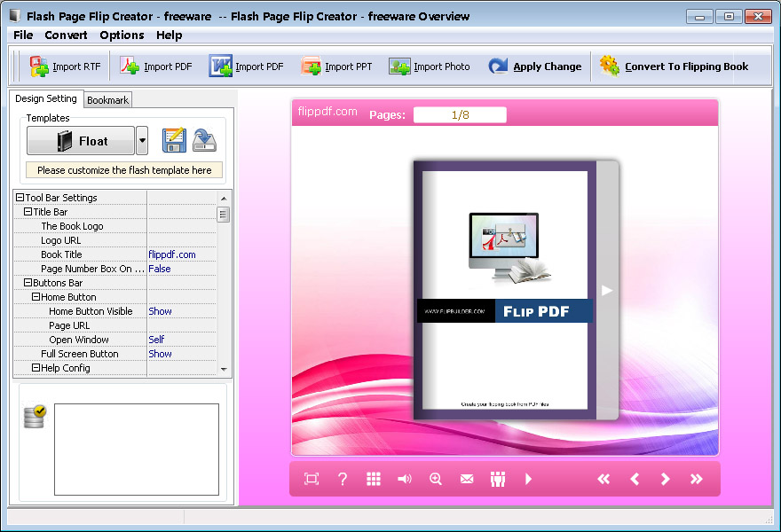The image size is (781, 532).
Task: Switch to the Bookmark tab
Action: pos(107,100)
